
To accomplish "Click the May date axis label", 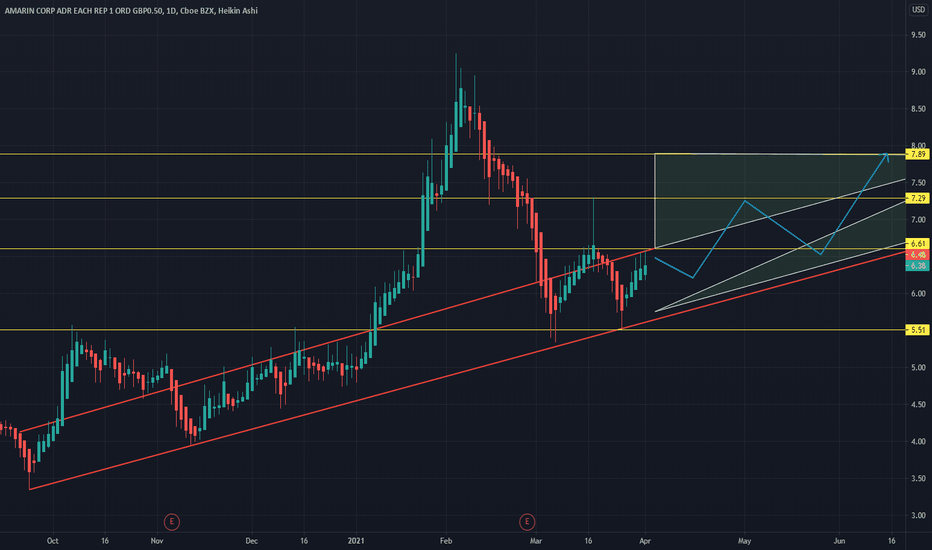I will [744, 541].
